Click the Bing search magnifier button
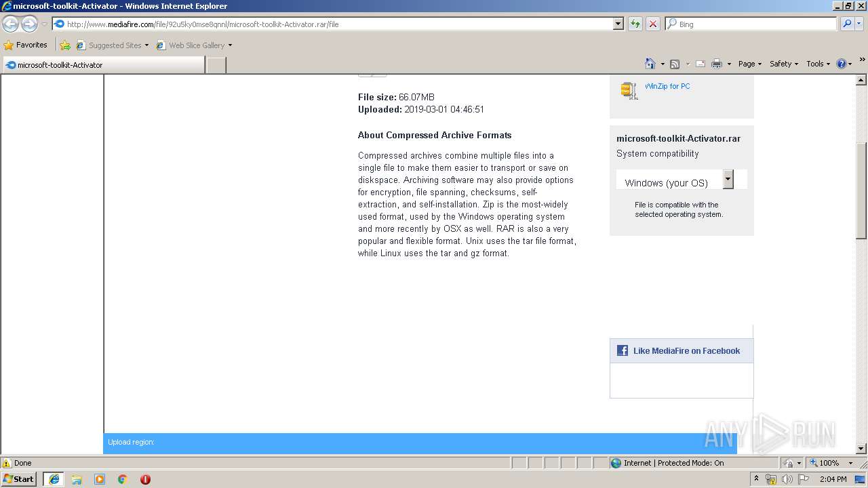The image size is (868, 488). point(846,24)
